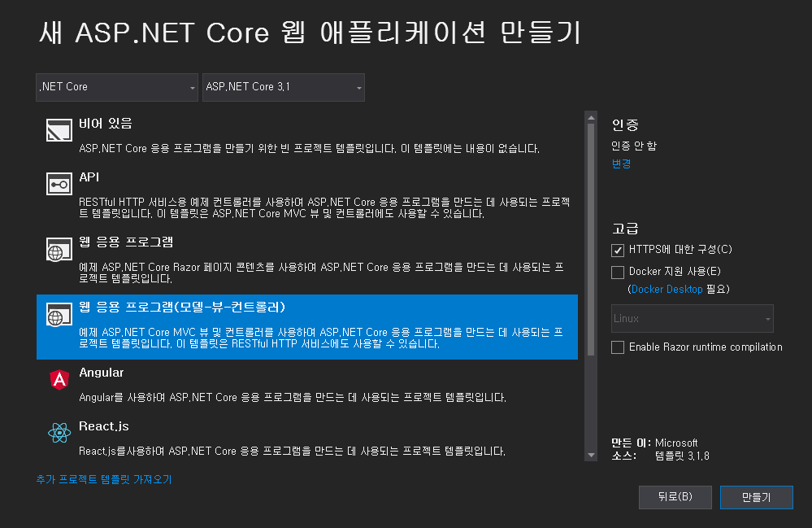The width and height of the screenshot is (812, 528).
Task: Click the React.js template description text
Action: coord(292,451)
